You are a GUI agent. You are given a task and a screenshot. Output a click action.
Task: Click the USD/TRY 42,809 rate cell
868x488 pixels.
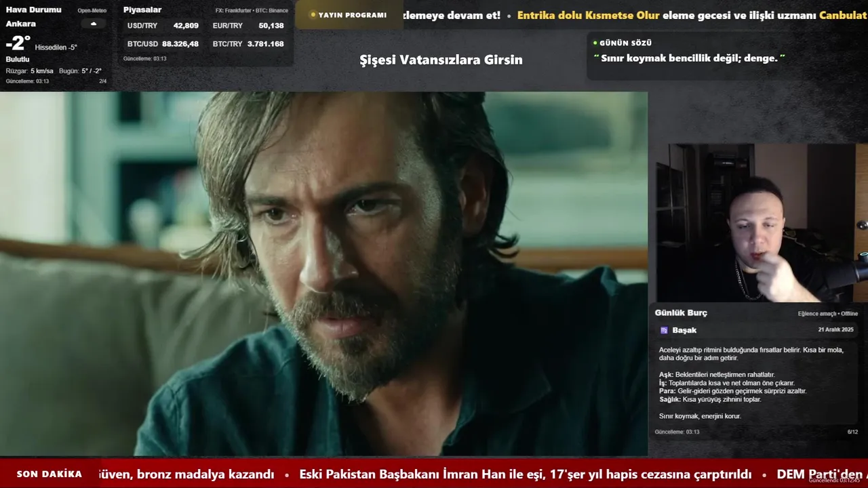(x=163, y=26)
